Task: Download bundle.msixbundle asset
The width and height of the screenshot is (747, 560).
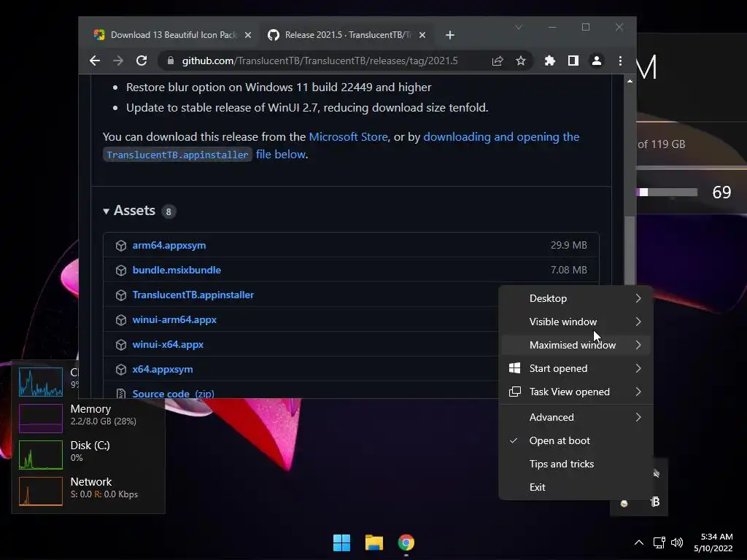Action: pos(177,270)
